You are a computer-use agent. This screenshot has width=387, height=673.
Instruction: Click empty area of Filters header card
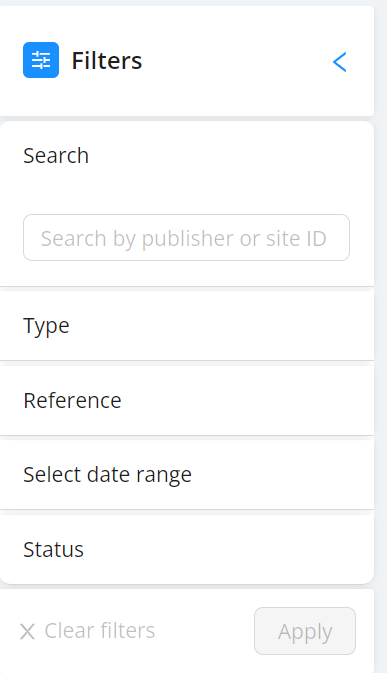(236, 61)
